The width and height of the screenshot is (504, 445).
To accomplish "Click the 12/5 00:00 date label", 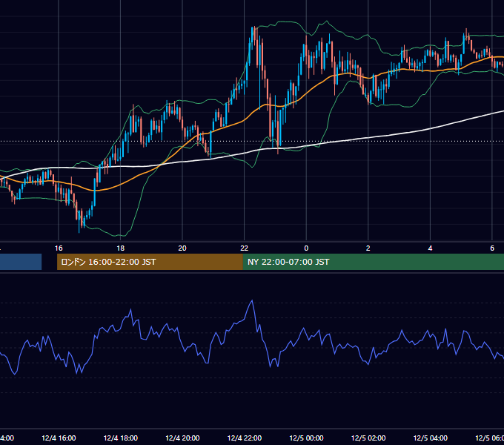I will click(306, 438).
